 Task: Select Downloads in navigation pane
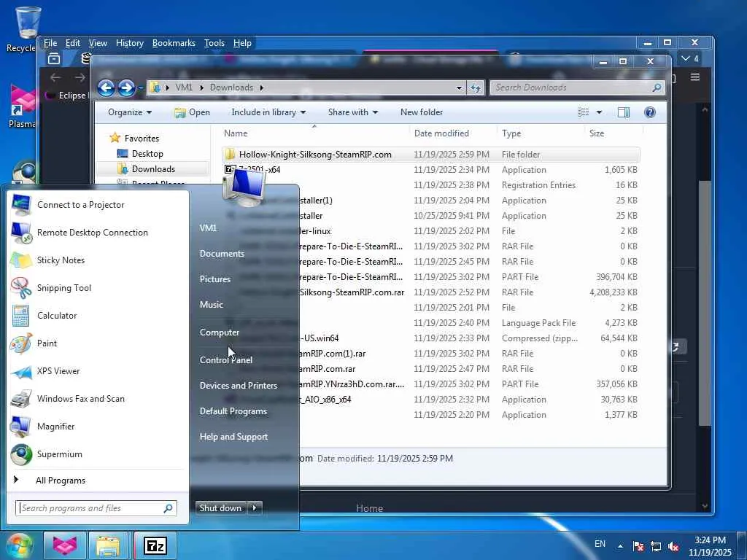(x=153, y=168)
